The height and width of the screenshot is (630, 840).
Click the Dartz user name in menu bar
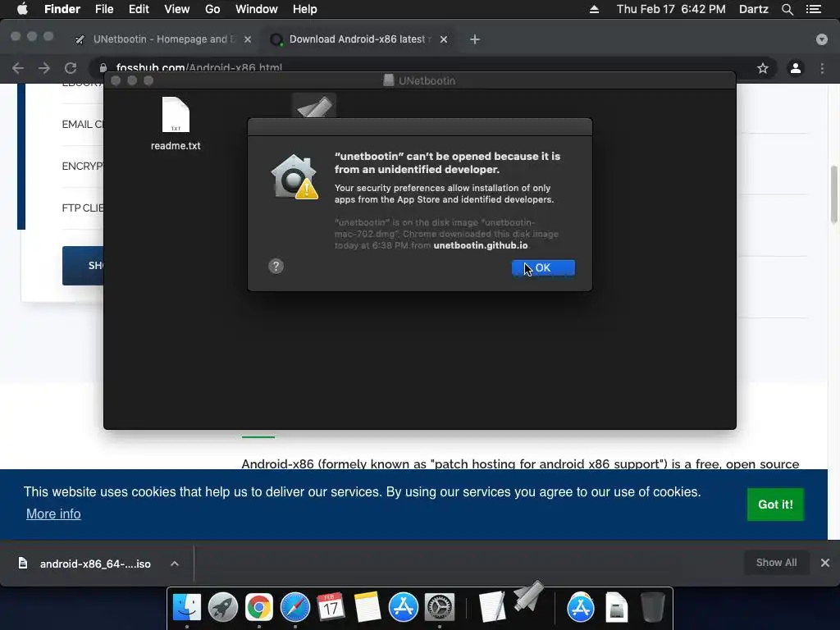pos(753,9)
